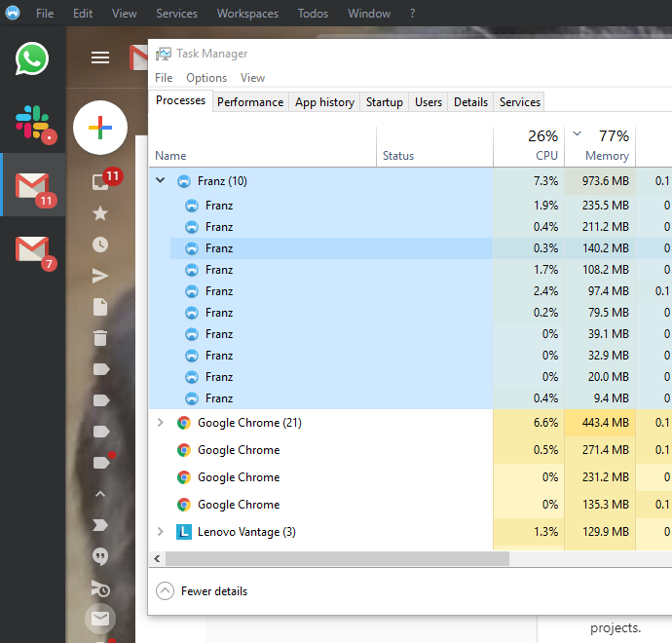Click the Lenovo Vantage app icon
672x643 pixels.
tap(184, 532)
